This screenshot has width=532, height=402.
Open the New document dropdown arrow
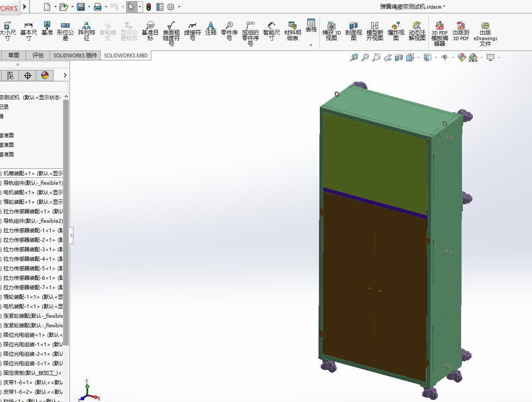[55, 7]
